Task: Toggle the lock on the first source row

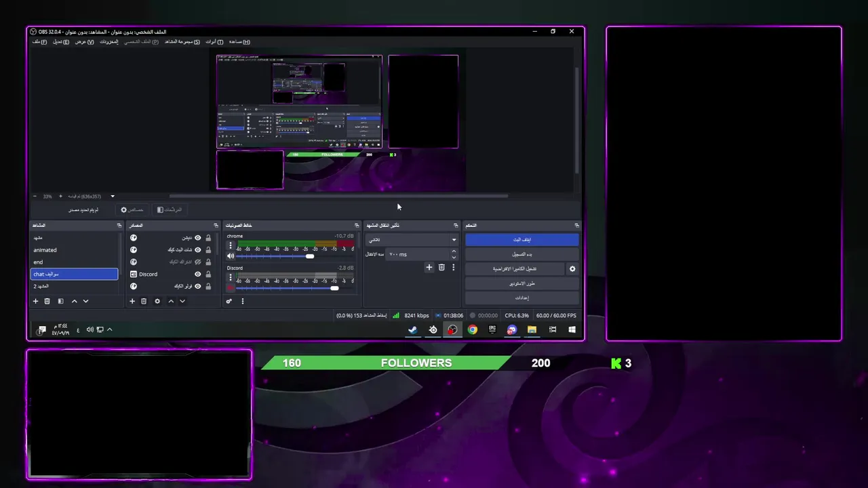Action: (208, 238)
